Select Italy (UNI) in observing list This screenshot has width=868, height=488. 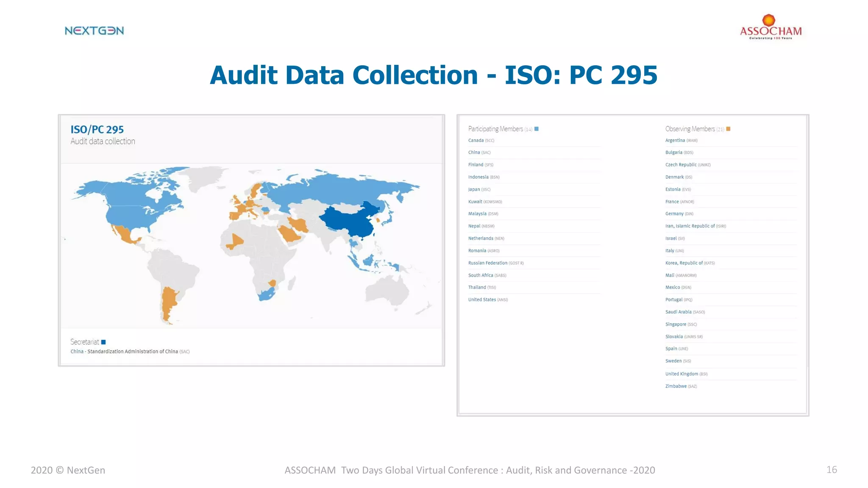[x=675, y=251]
